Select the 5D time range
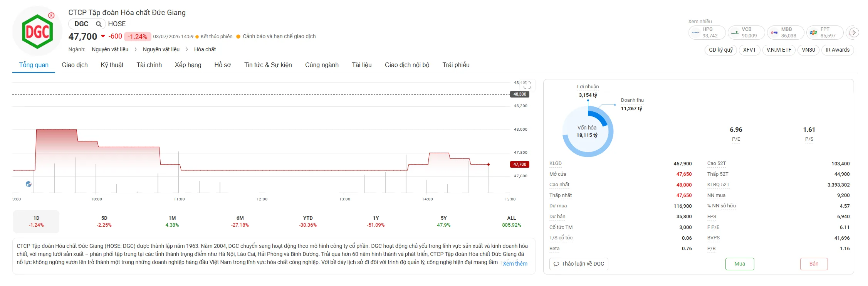This screenshot has height=286, width=868. [104, 222]
